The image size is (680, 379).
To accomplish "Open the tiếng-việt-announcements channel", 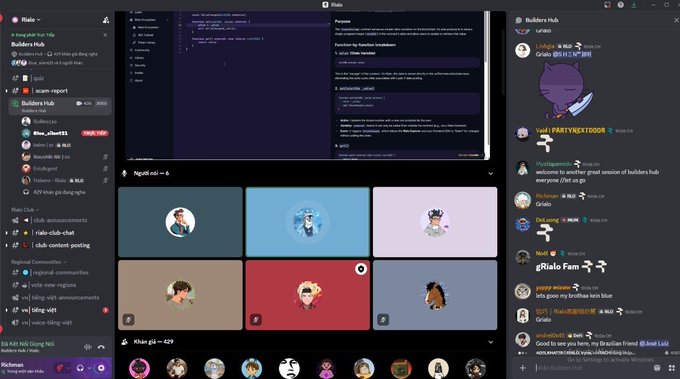I will (x=65, y=298).
